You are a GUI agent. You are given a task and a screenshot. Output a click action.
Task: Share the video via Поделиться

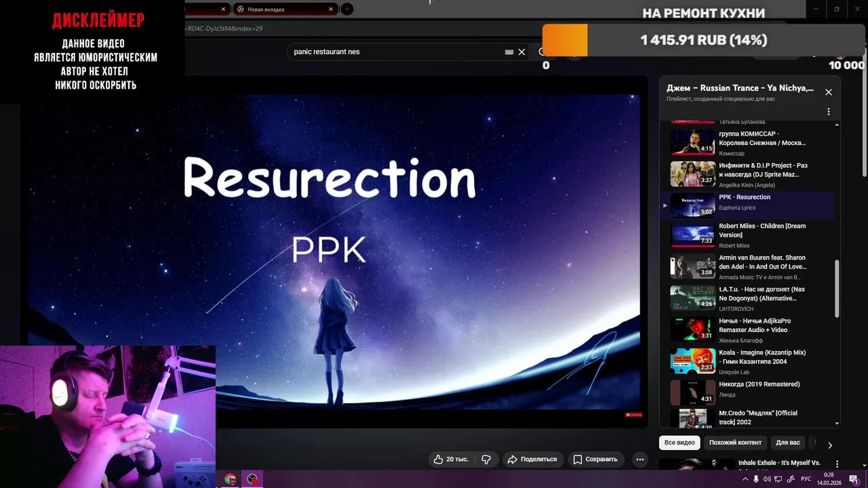pyautogui.click(x=532, y=459)
